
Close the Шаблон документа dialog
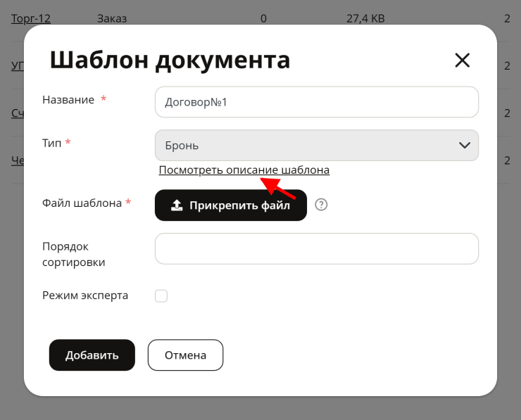pos(462,60)
